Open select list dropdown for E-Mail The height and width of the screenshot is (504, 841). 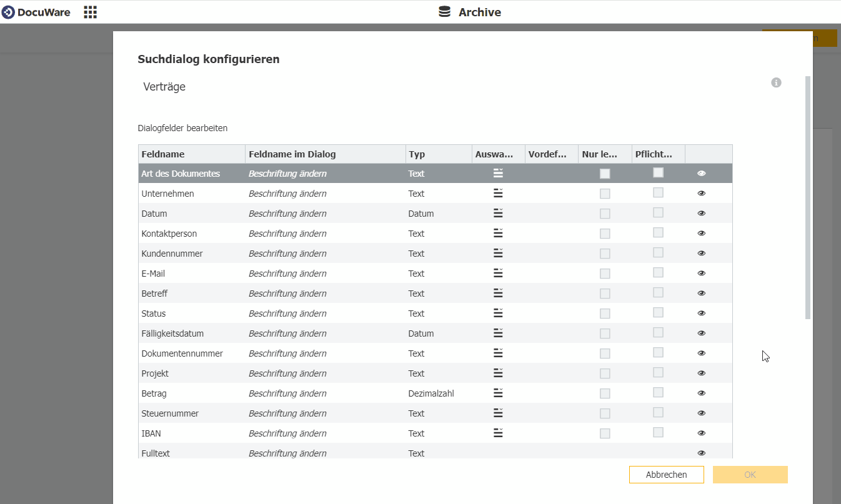point(498,274)
